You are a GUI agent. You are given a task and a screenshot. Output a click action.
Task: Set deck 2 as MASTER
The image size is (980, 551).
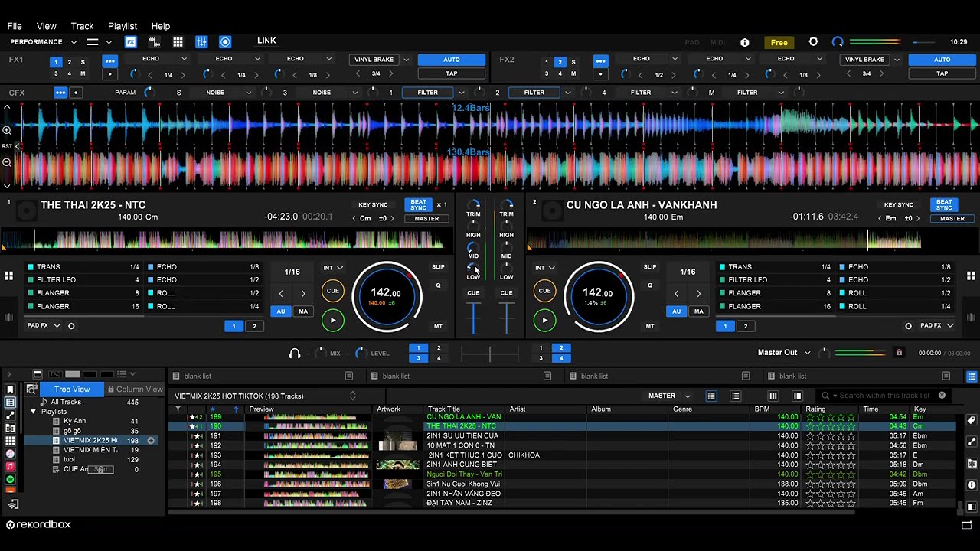(952, 218)
